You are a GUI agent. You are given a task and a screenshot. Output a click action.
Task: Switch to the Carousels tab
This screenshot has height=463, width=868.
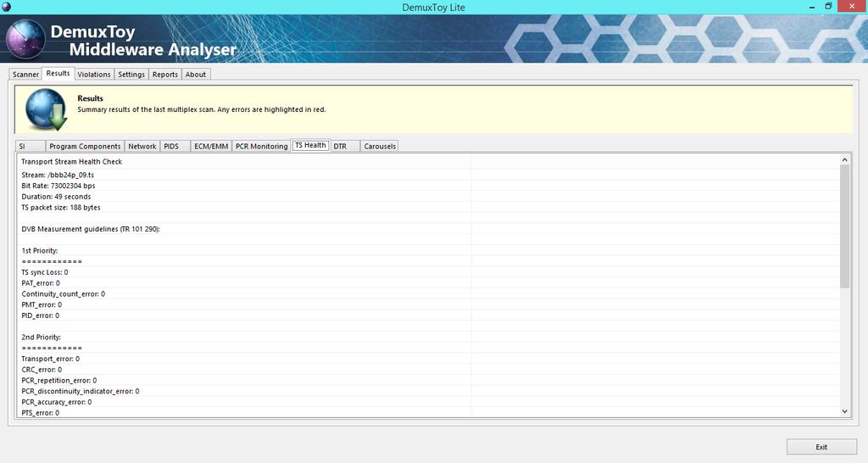(380, 146)
